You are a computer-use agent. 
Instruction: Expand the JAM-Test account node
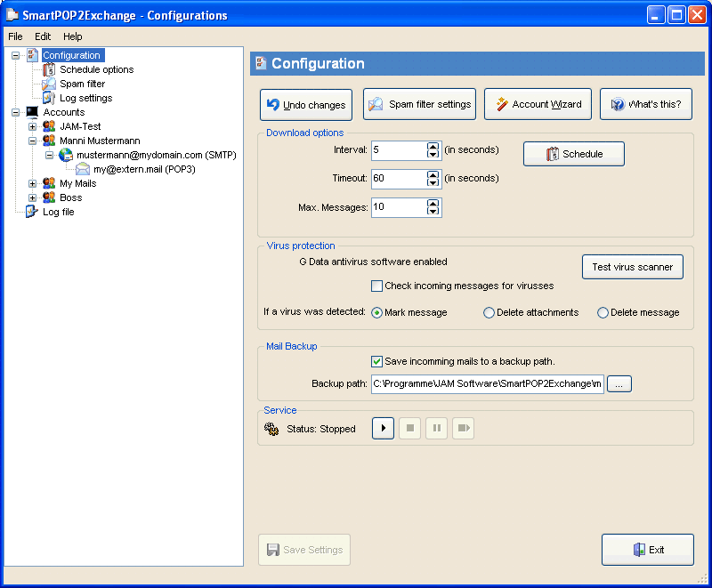point(32,126)
